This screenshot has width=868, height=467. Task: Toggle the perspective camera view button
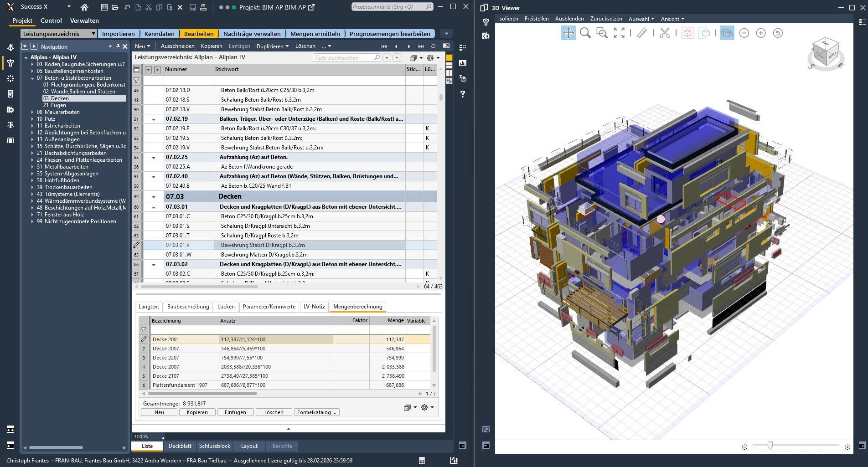[x=727, y=33]
